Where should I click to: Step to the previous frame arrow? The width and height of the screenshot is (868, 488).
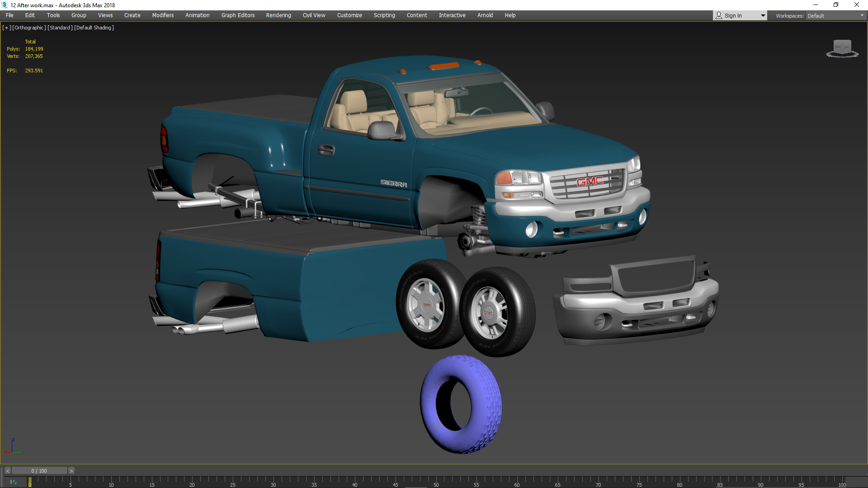7,471
